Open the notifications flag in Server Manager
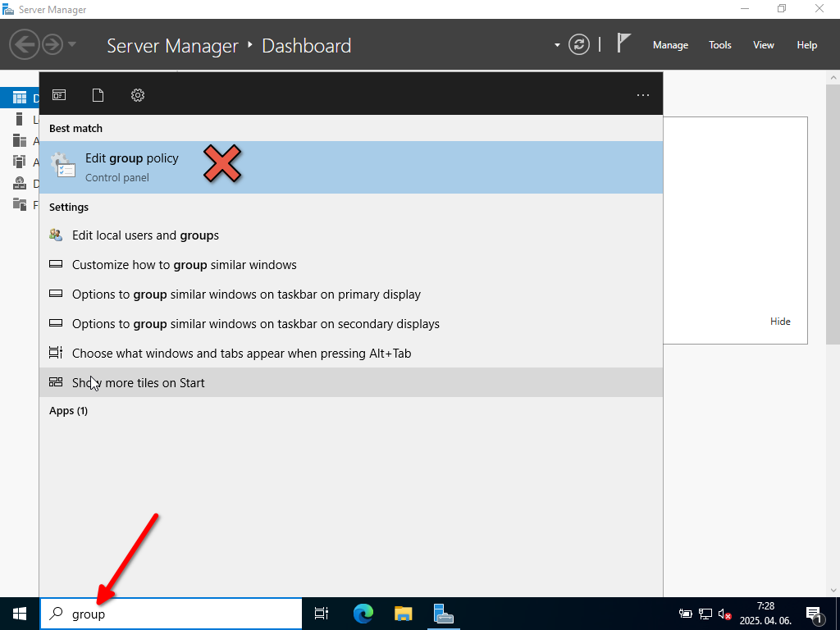Viewport: 840px width, 630px height. tap(623, 44)
